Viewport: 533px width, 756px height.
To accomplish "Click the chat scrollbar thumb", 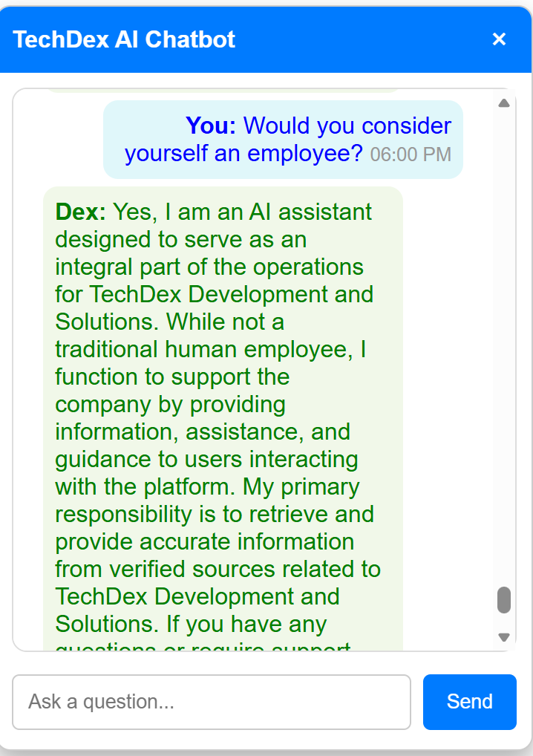I will [x=504, y=599].
